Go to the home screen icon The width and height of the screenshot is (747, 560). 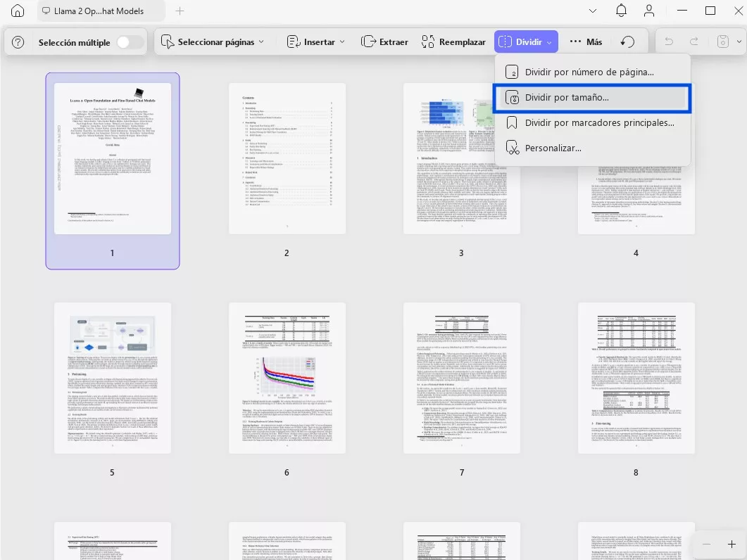(x=18, y=11)
